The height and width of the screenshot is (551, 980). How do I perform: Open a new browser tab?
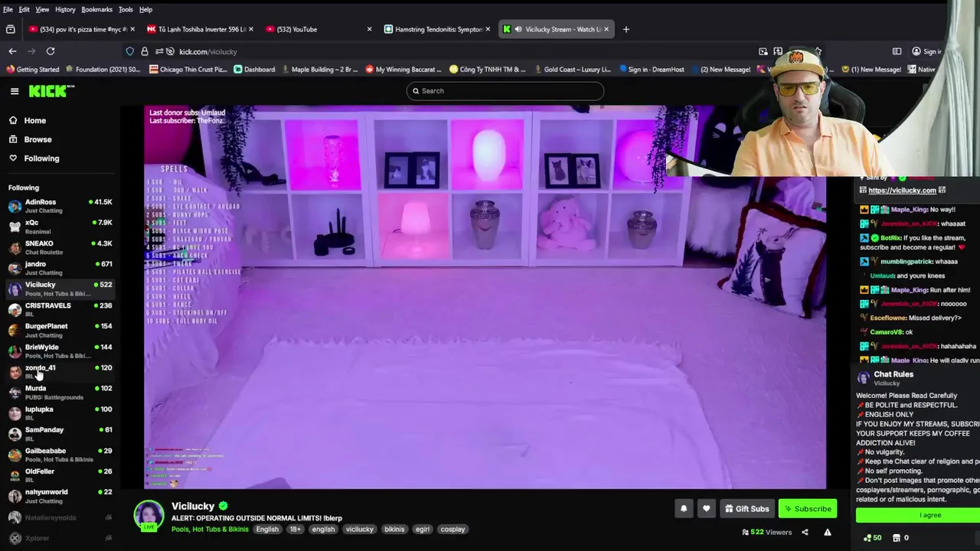[626, 29]
